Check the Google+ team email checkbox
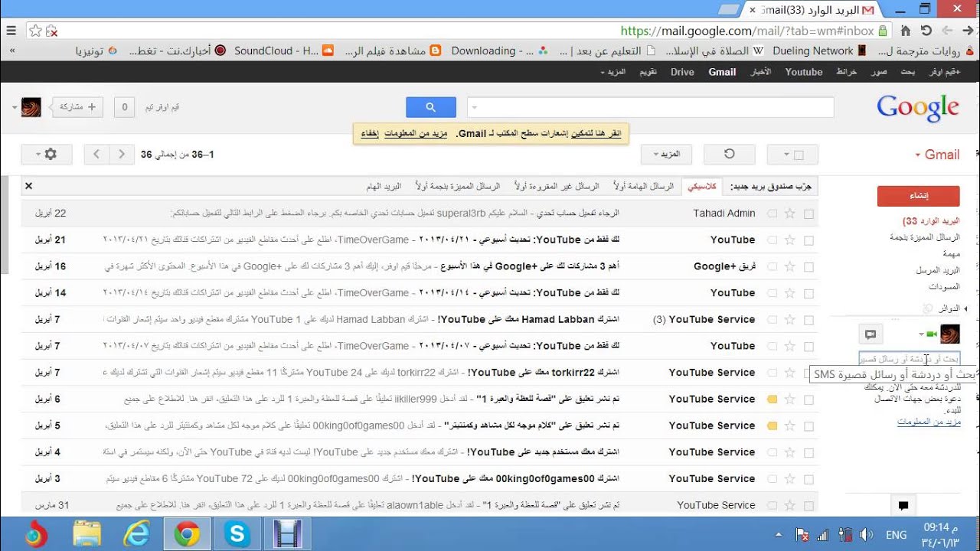 pos(808,266)
